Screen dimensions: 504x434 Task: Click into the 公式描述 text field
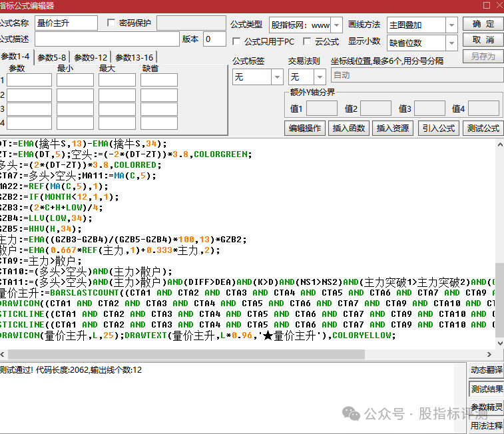[107, 39]
